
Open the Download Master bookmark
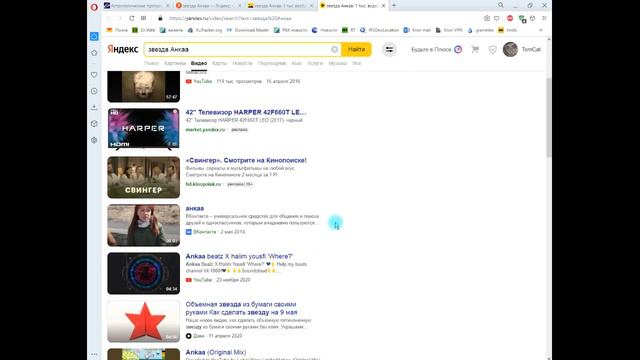tap(248, 30)
